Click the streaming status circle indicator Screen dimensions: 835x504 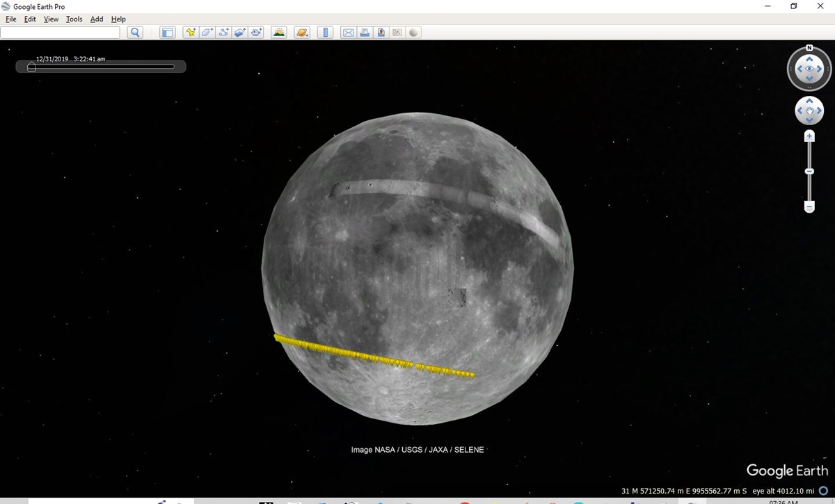824,491
